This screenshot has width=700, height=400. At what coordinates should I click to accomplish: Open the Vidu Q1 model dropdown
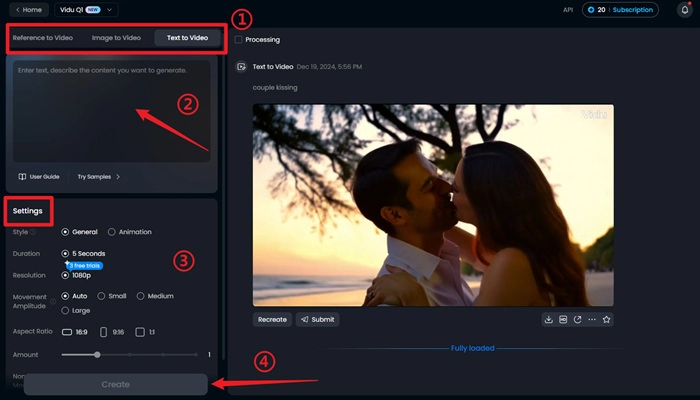(x=86, y=10)
